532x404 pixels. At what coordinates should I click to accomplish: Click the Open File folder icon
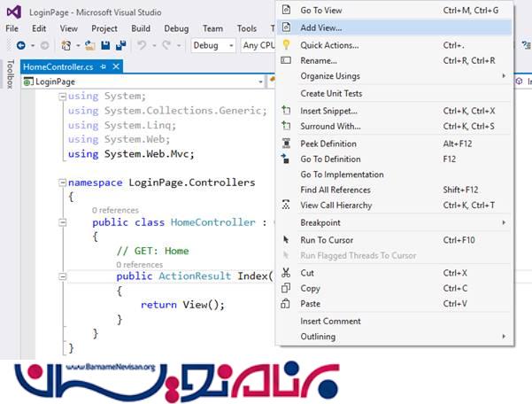pyautogui.click(x=91, y=45)
